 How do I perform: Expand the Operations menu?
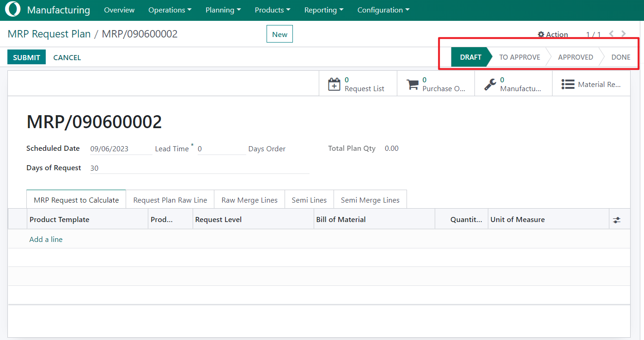tap(170, 10)
